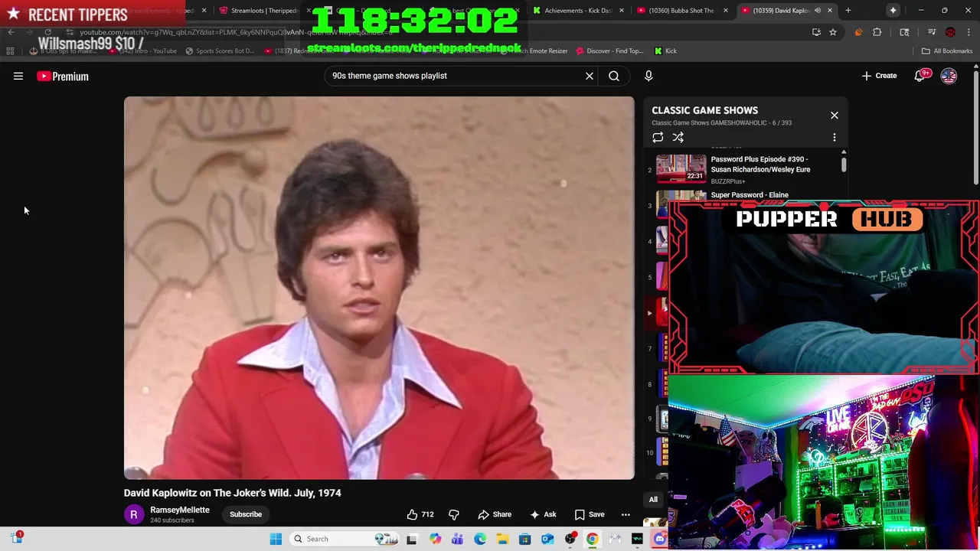Share this video
Viewport: 980px width, 551px height.
495,514
